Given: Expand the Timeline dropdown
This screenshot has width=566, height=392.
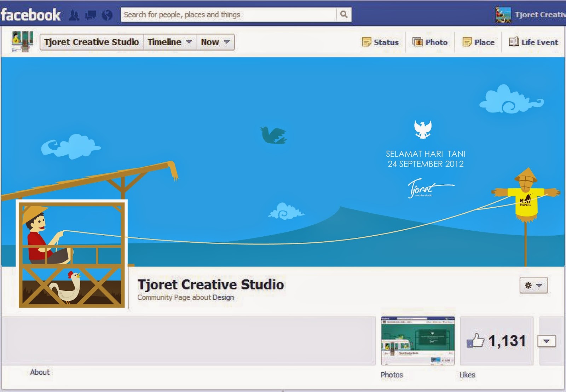Looking at the screenshot, I should [x=170, y=42].
